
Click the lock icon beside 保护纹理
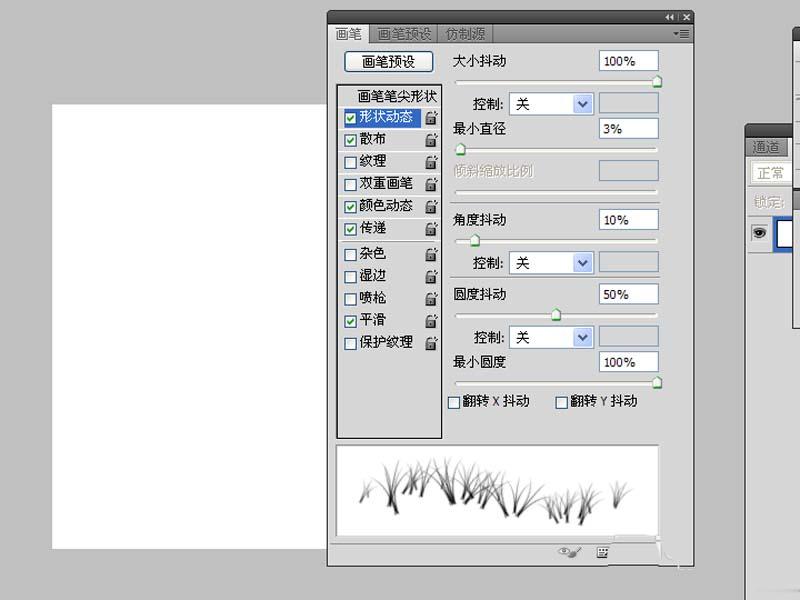pos(431,343)
